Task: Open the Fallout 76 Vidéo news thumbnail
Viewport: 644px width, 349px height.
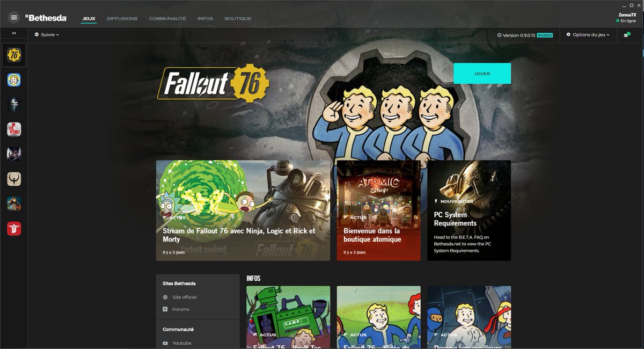Action: pyautogui.click(x=379, y=317)
